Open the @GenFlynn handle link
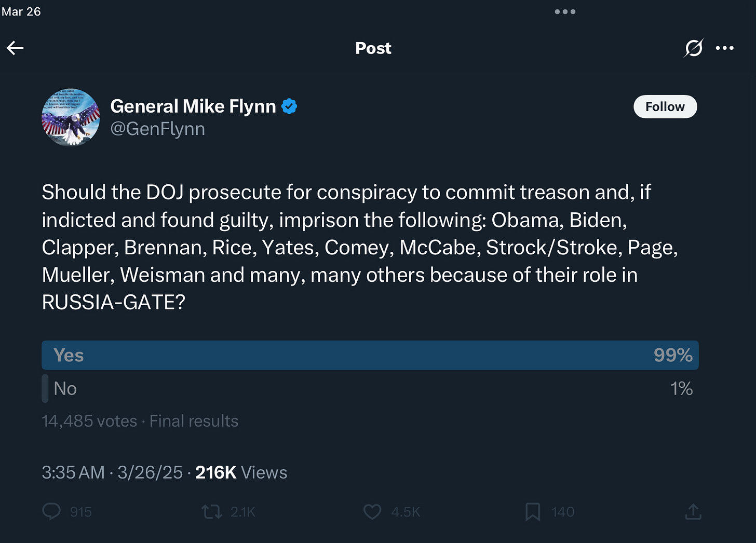The height and width of the screenshot is (543, 756). (x=158, y=129)
